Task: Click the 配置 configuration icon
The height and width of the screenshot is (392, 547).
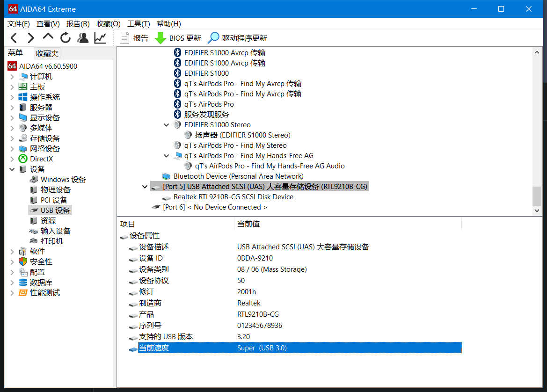Action: (x=23, y=272)
